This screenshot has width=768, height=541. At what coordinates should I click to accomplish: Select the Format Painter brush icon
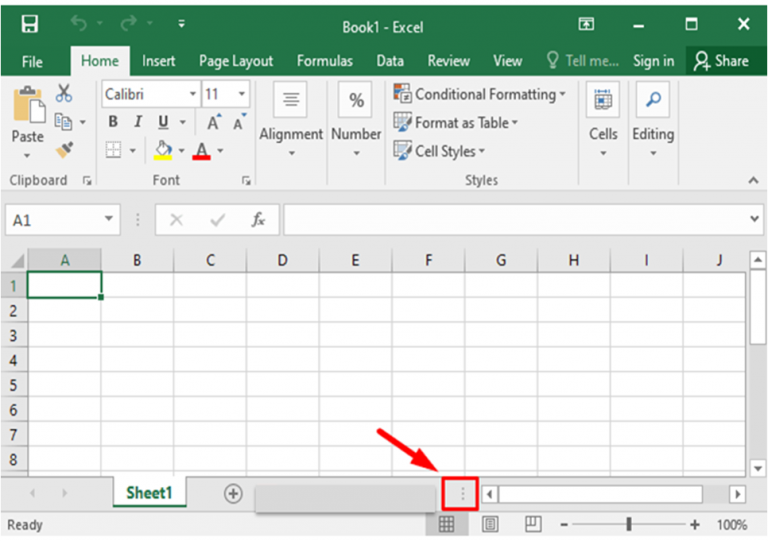click(64, 149)
